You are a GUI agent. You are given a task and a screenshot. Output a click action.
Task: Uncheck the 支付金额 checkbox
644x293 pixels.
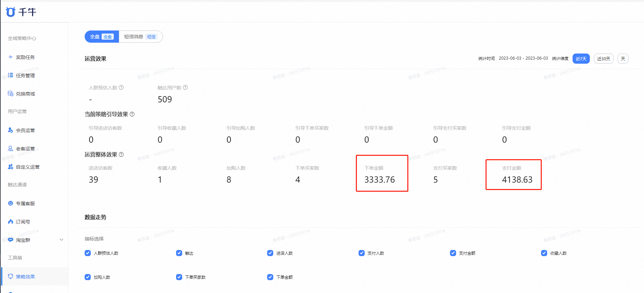pos(453,253)
